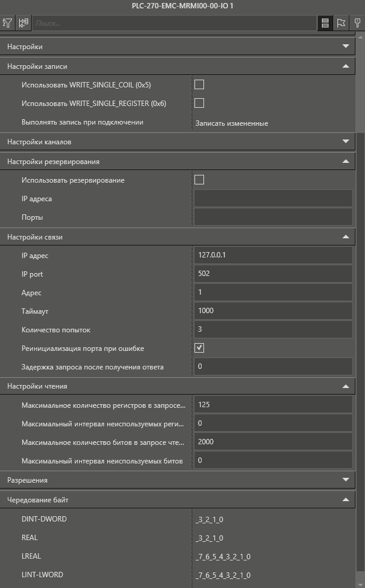The width and height of the screenshot is (365, 588).
Task: Click the Адрес field with value 1
Action: [x=273, y=292]
